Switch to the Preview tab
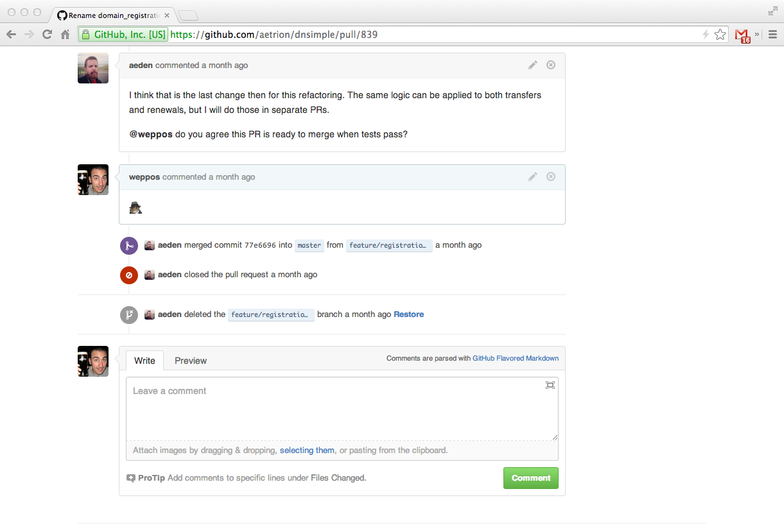 pyautogui.click(x=191, y=361)
